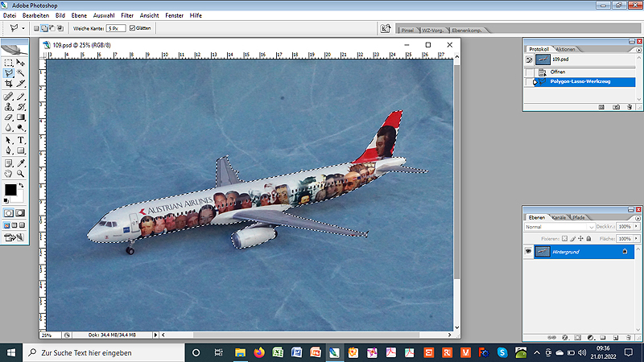Select the Hand tool
This screenshot has height=362, width=644.
click(x=9, y=174)
